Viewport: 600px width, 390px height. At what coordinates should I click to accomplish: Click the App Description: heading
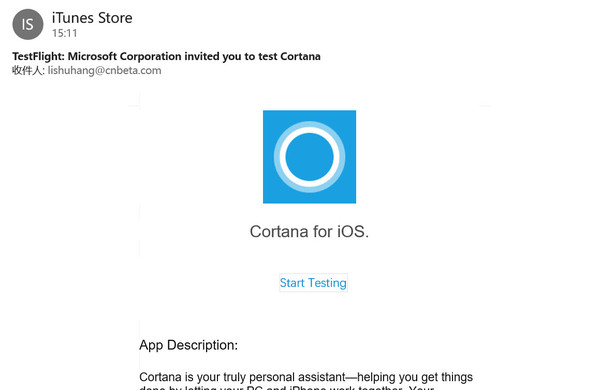point(188,345)
